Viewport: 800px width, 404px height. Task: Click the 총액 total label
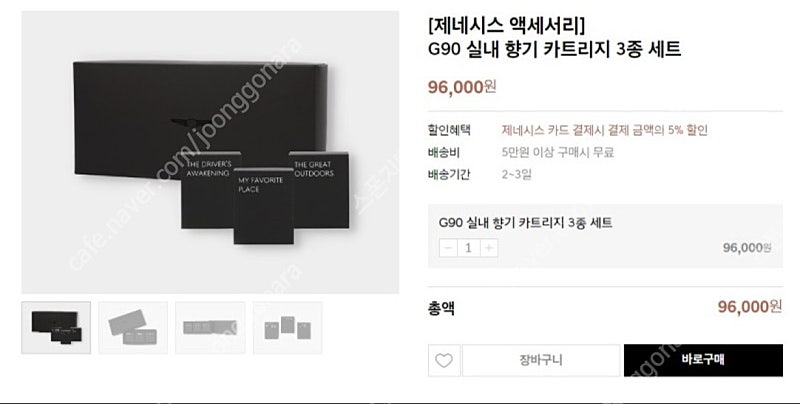click(441, 308)
